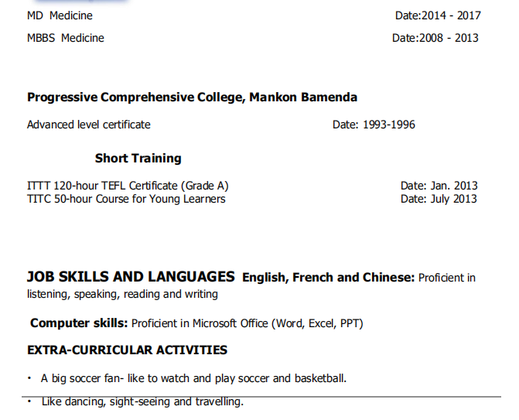
Task: Click the 'Date: Jan. 2013' text
Action: tap(439, 186)
